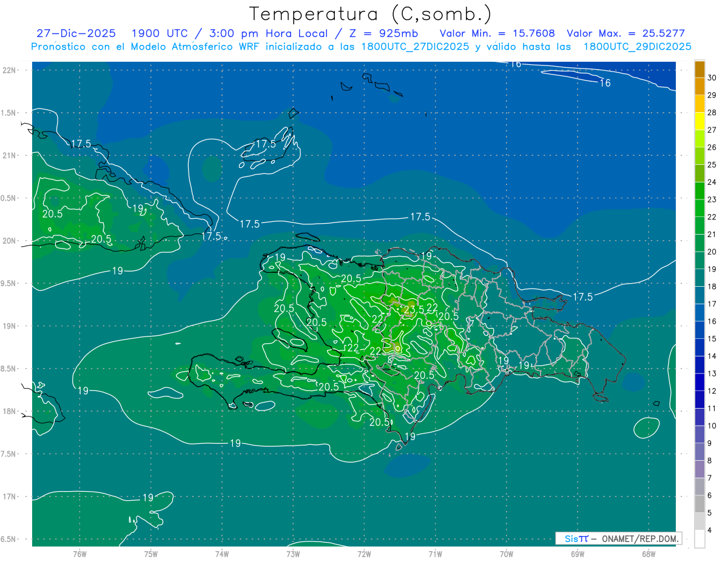Click 'Valor Max. = 25.5277' text
The image size is (728, 562).
(x=625, y=33)
